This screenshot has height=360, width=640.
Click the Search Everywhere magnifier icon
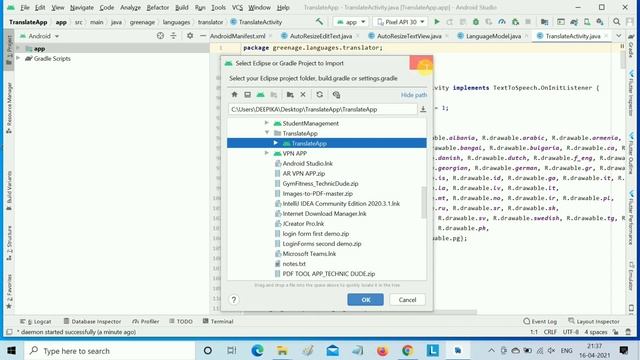click(x=616, y=22)
